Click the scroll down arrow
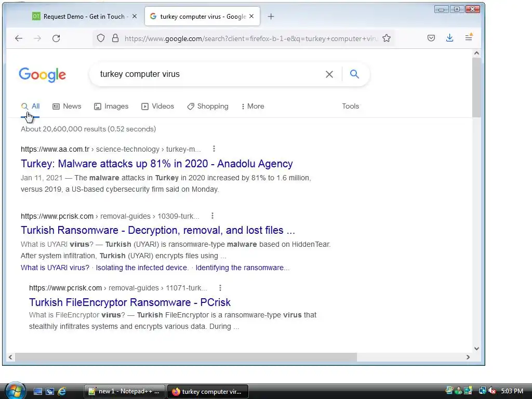This screenshot has width=532, height=399. 476,349
